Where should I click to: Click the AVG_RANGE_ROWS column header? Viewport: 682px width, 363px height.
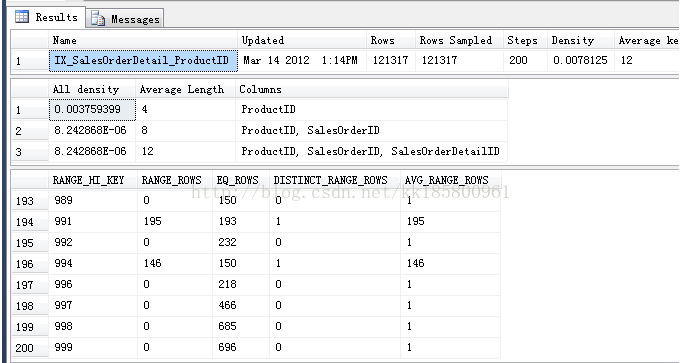coord(450,180)
